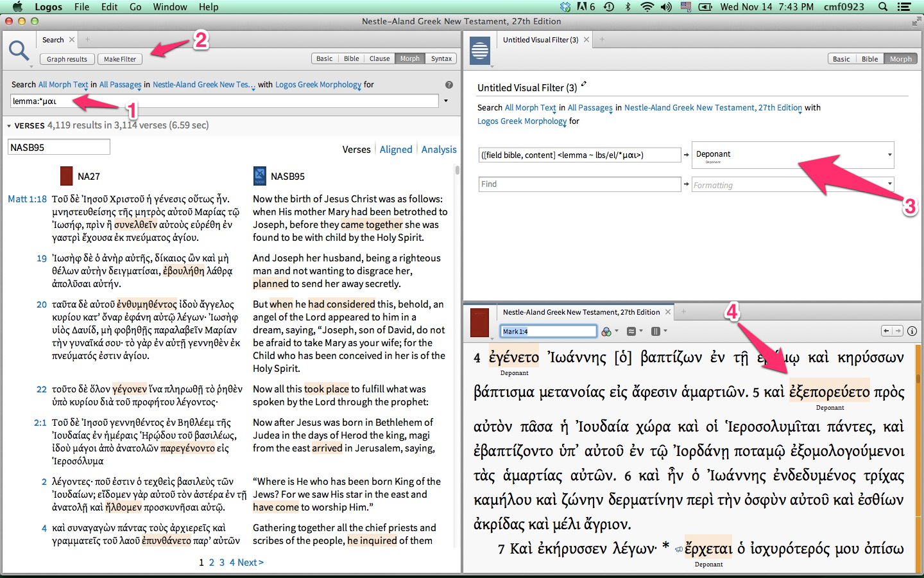Open the parallel resources icon in NA27 toolbar
Screen dimensions: 924x578
[x=631, y=331]
